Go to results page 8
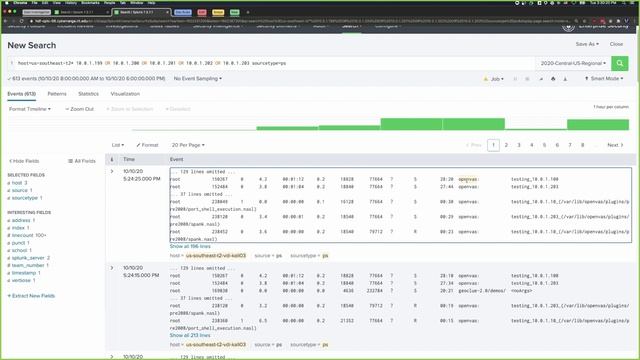This screenshot has width=640, height=360. (582, 145)
